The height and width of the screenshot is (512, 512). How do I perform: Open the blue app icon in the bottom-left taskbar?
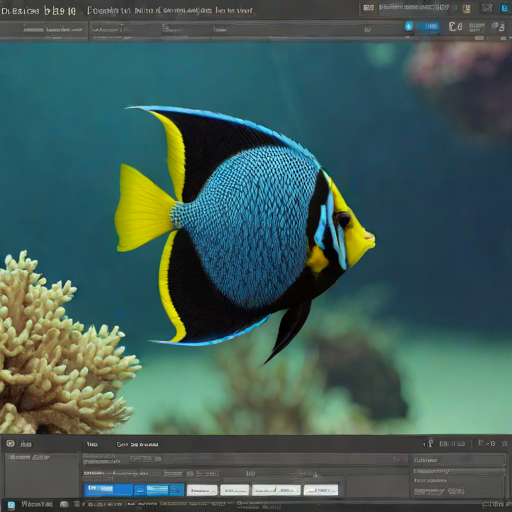tap(11, 505)
